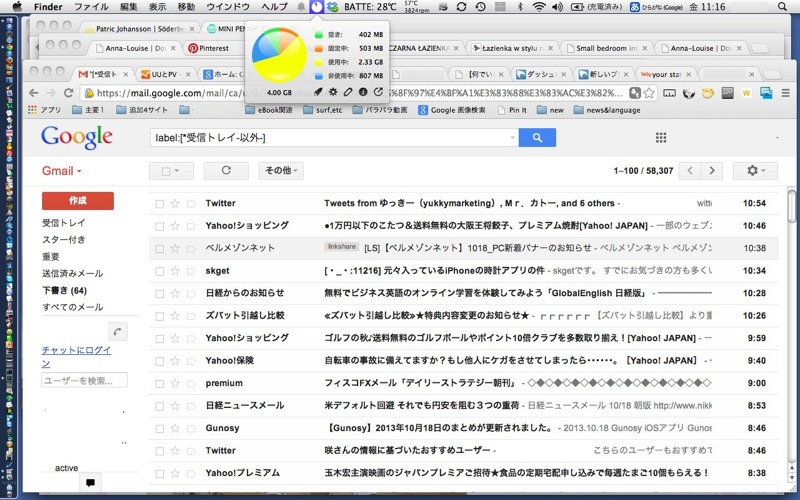Open the news&language bookmark folder
This screenshot has width=800, height=500.
coord(607,110)
